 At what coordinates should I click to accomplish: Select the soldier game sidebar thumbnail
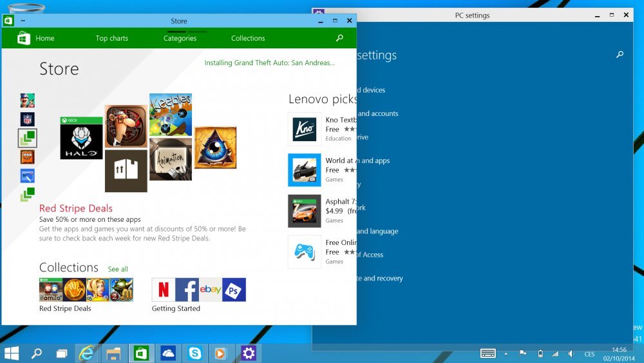pos(28,101)
